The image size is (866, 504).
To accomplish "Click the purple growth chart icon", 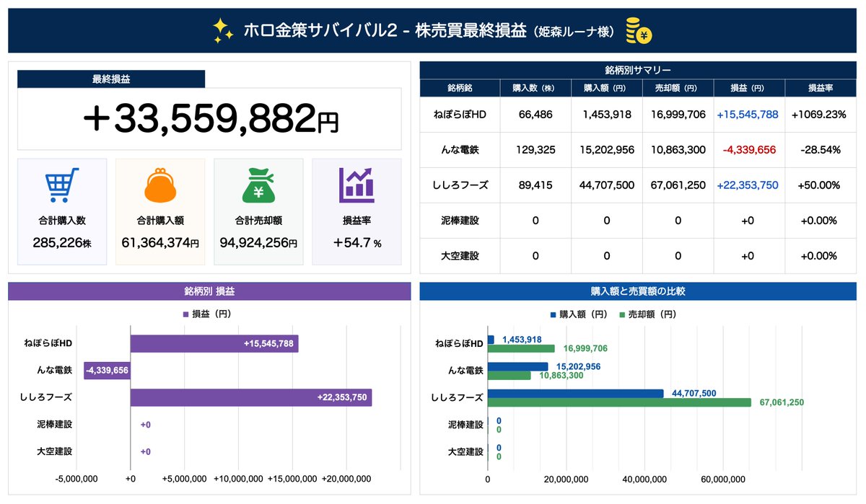I will (357, 185).
